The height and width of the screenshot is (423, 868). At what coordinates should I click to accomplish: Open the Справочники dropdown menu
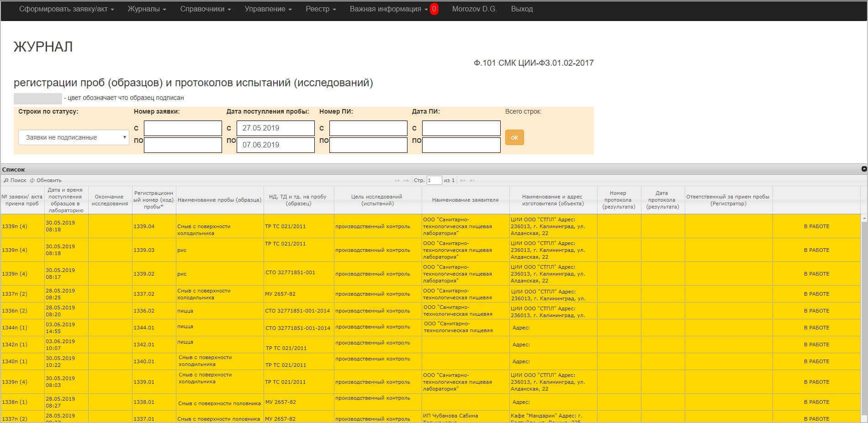coord(205,9)
